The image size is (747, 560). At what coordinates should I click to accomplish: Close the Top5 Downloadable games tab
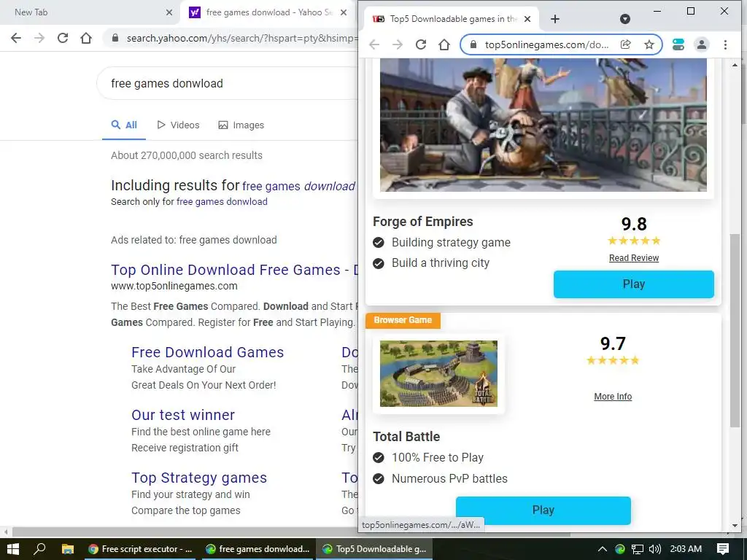(527, 19)
